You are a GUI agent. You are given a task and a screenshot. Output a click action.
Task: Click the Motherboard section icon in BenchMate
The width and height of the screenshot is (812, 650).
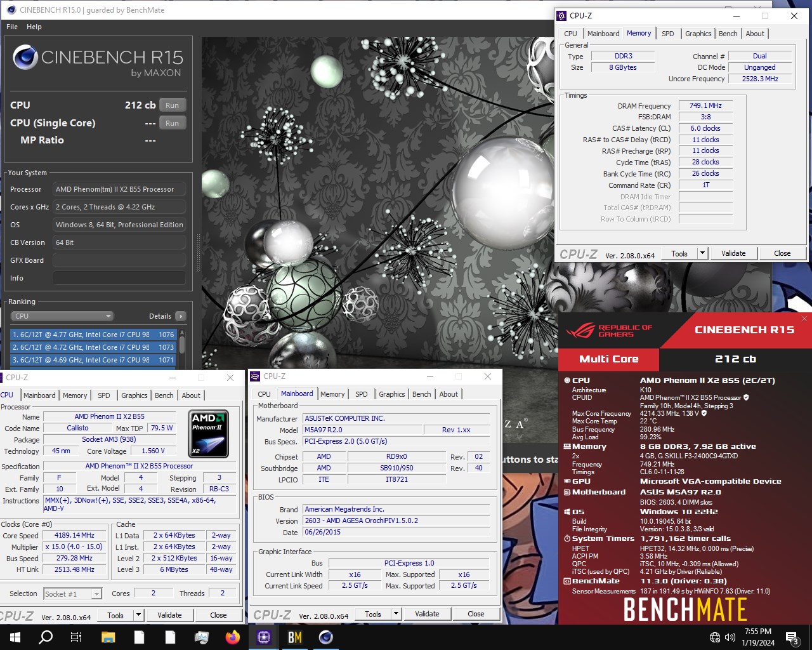567,492
